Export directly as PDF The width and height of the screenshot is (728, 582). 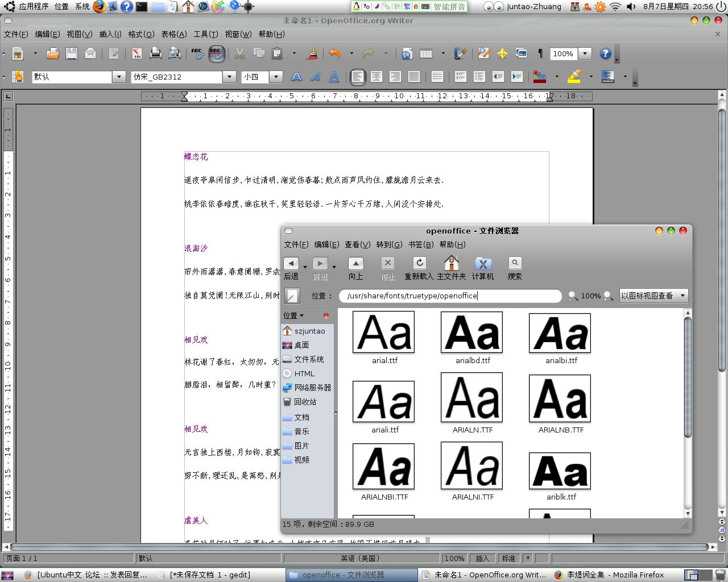137,53
